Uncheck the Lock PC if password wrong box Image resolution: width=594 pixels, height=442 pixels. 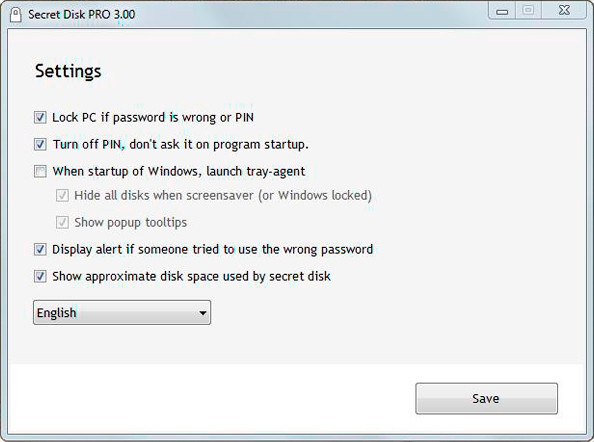40,117
